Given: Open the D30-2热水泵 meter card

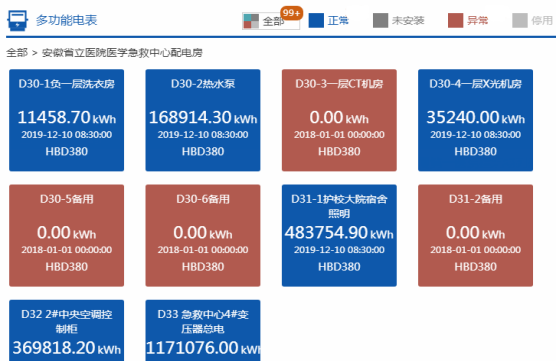Looking at the screenshot, I should 203,120.
